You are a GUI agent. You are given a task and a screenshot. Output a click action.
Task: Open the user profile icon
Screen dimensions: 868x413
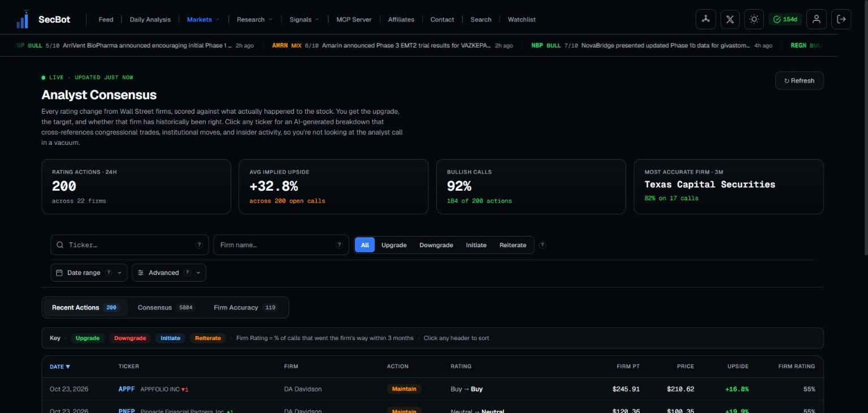(816, 19)
